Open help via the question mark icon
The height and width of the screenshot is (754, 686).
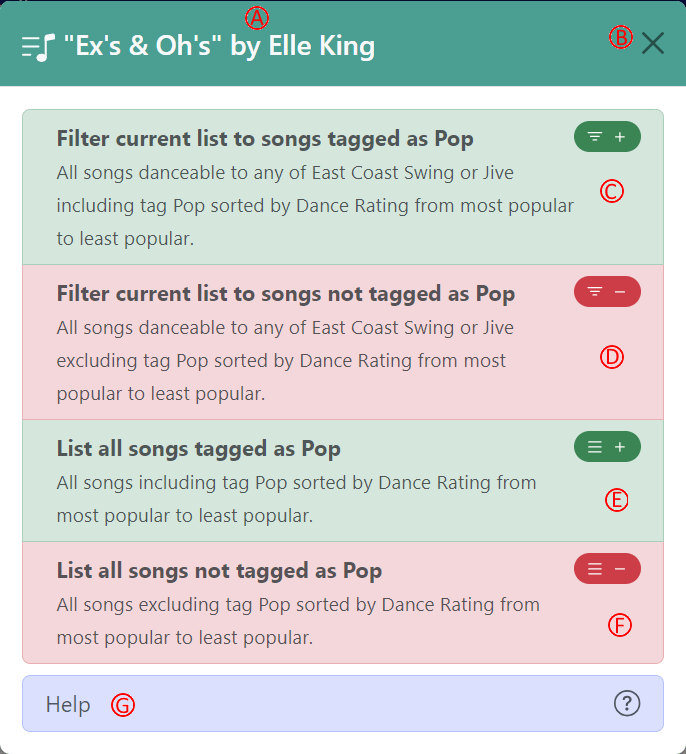pos(626,704)
